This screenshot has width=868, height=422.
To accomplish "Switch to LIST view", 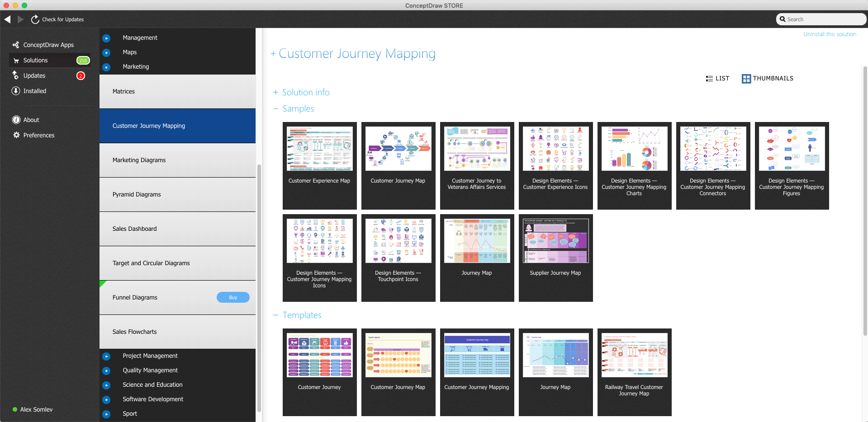I will click(x=717, y=79).
